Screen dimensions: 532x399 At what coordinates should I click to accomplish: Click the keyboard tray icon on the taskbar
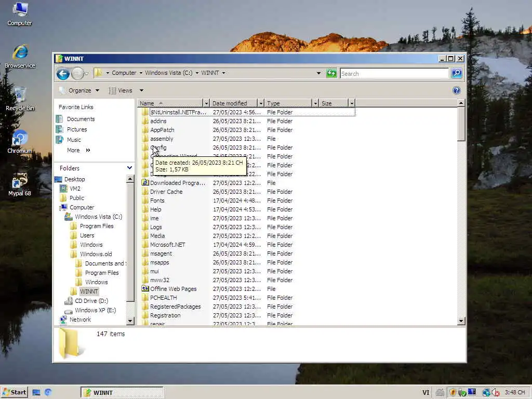(x=440, y=393)
